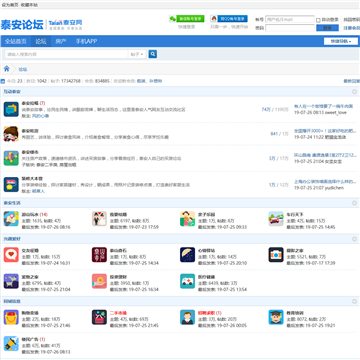Click the 泰安论坛 site logo
Image resolution: width=360 pixels, height=360 pixels.
(22, 24)
